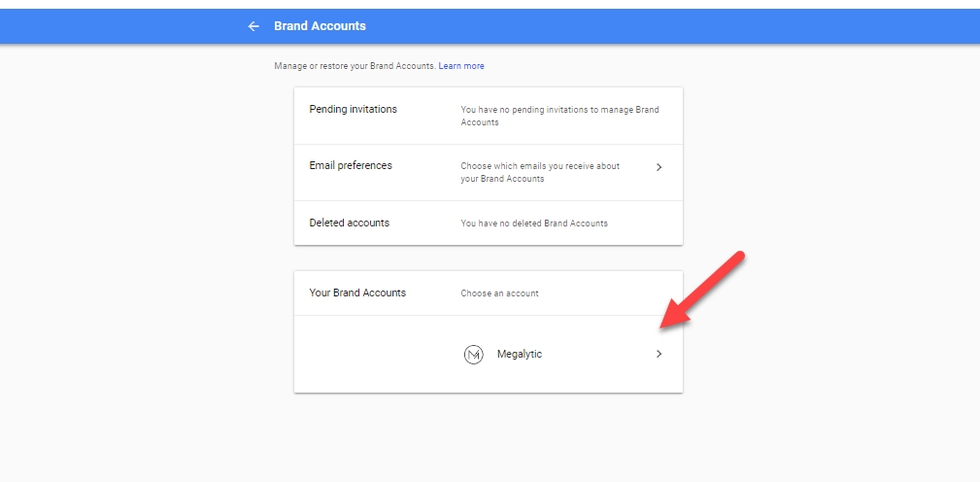The image size is (980, 482).
Task: Click the Megalytic logo icon
Action: 473,355
